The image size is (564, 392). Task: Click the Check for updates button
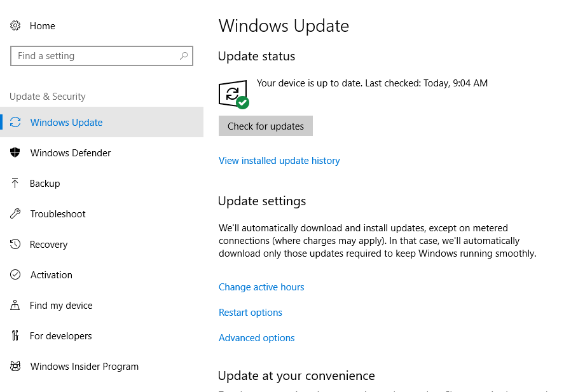tap(265, 126)
